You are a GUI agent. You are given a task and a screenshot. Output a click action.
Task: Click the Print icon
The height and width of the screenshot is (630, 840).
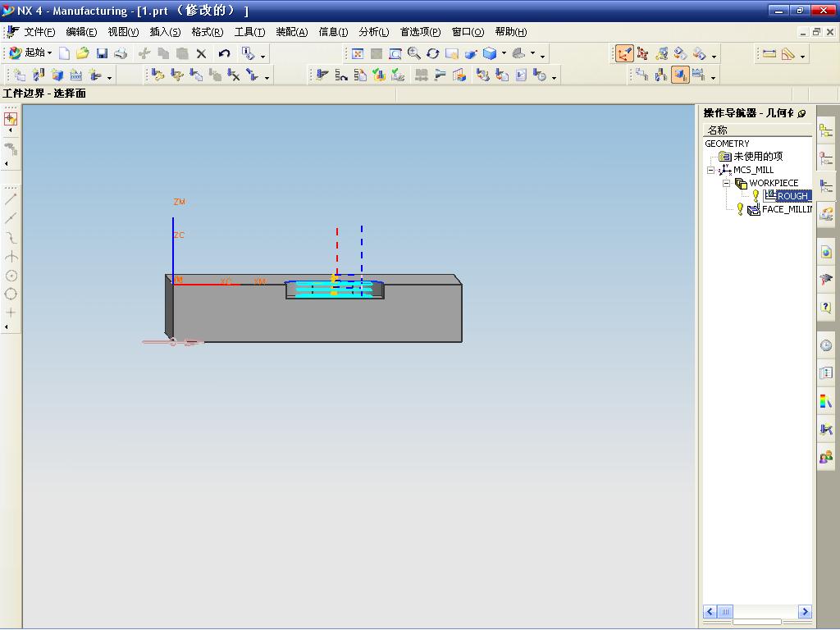pyautogui.click(x=121, y=53)
